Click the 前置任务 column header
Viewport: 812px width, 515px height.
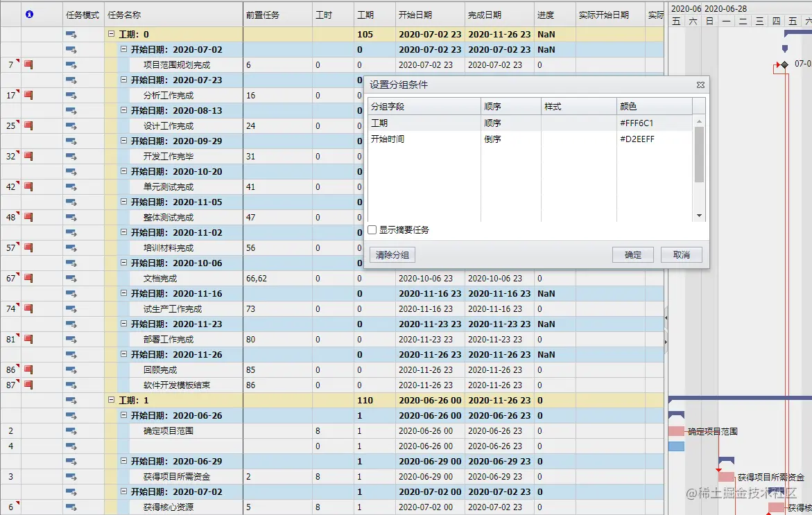(x=277, y=15)
